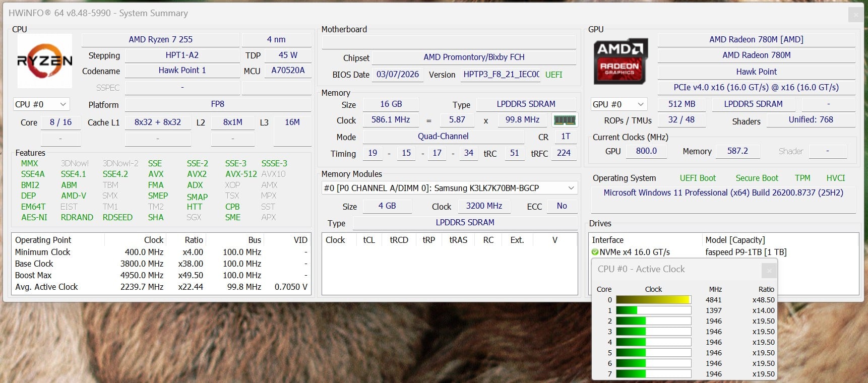This screenshot has width=868, height=383.
Task: Click the AMD Radeon 780M [AMD] field
Action: (x=756, y=39)
